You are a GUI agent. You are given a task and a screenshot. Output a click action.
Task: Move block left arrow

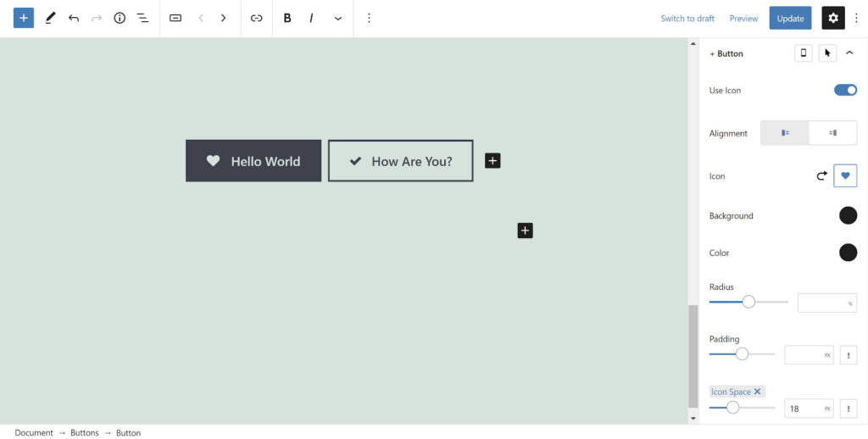tap(200, 18)
